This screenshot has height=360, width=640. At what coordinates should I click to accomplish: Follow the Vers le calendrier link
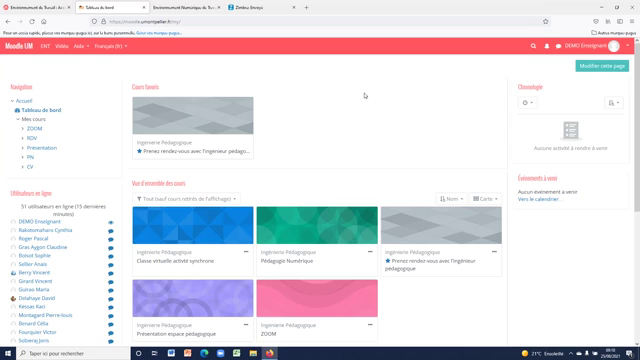pyautogui.click(x=540, y=199)
